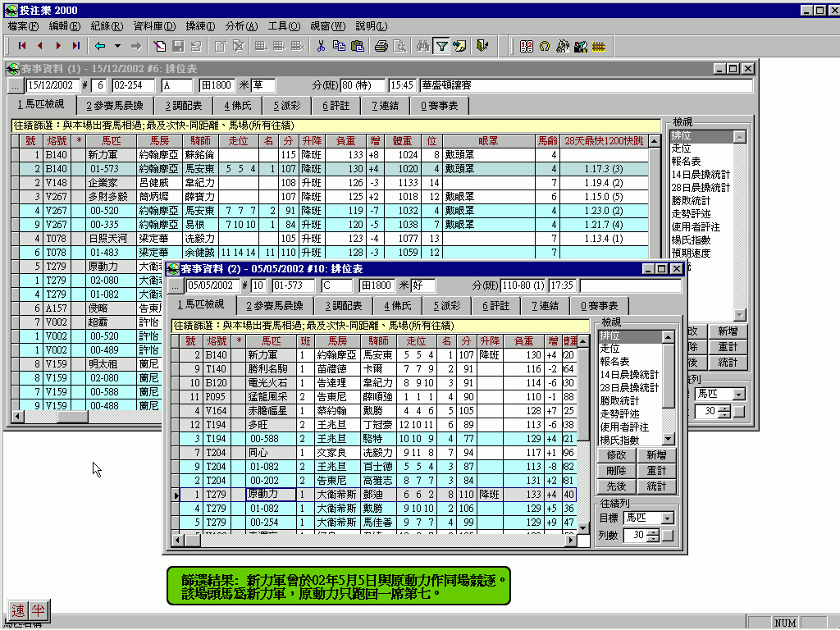840x630 pixels.
Task: Open the 馬匹 dropdown in the back window
Action: coord(739,395)
